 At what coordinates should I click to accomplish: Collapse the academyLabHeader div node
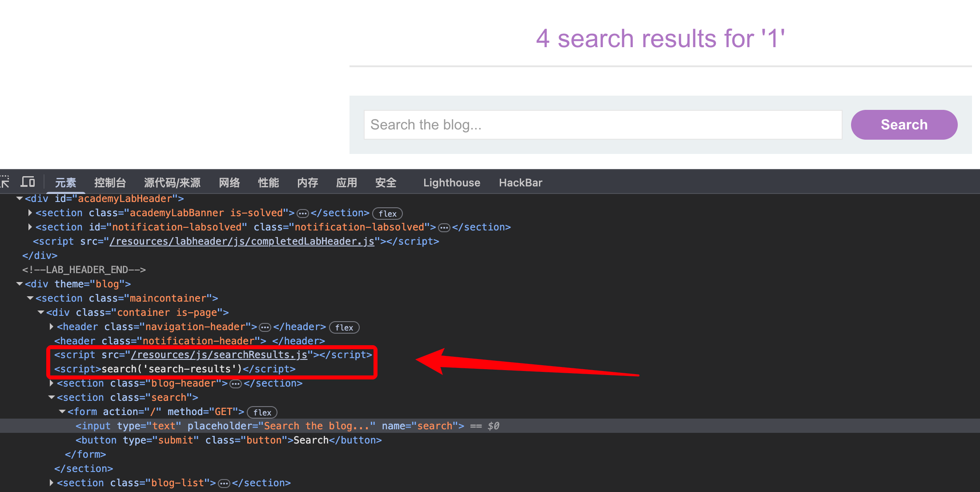(20, 198)
